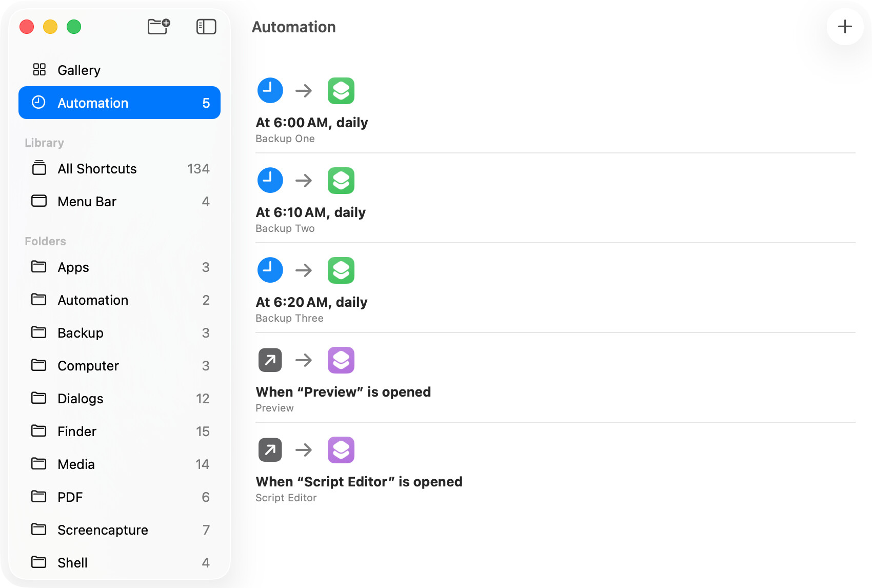This screenshot has height=588, width=872.
Task: Click the 'Backup Two' subtitle
Action: (285, 228)
